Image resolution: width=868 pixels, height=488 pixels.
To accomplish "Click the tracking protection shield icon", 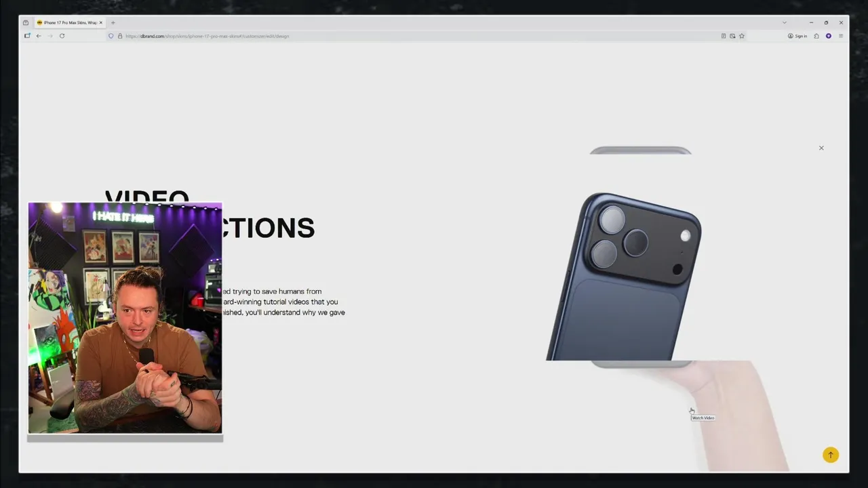I will [x=111, y=36].
